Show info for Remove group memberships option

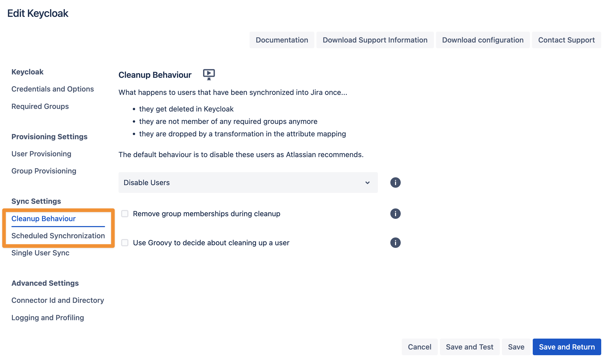pos(395,214)
